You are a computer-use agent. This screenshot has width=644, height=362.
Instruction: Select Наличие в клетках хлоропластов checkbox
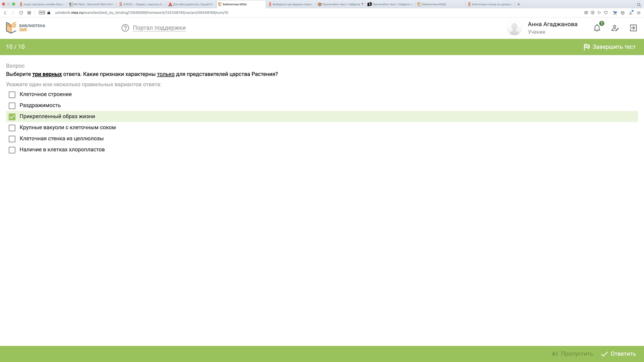(12, 150)
